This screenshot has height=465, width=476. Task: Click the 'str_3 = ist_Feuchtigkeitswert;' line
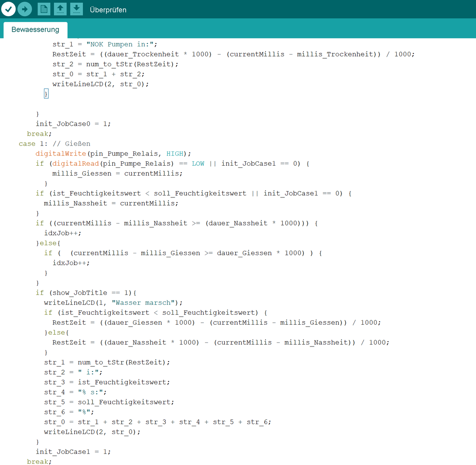107,382
